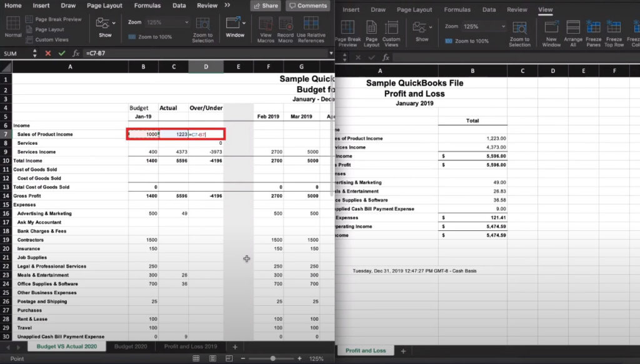The image size is (640, 364).
Task: Add a new sheet with the plus button
Action: click(234, 346)
